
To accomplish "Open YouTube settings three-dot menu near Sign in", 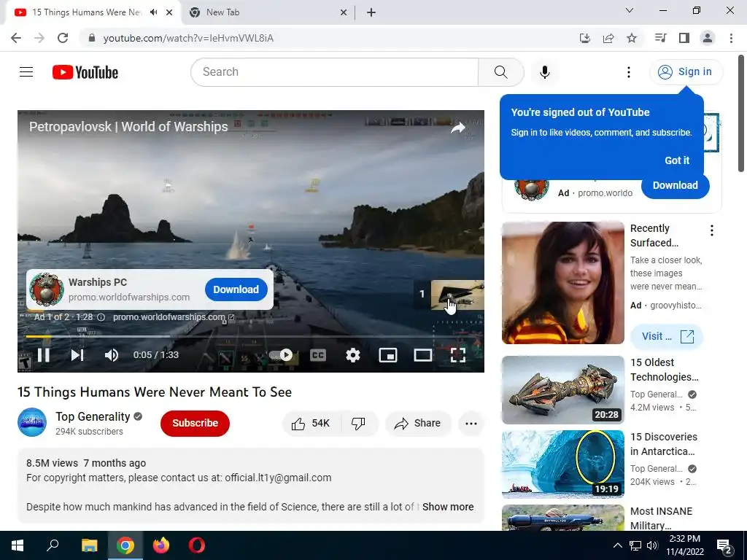I will coord(629,72).
